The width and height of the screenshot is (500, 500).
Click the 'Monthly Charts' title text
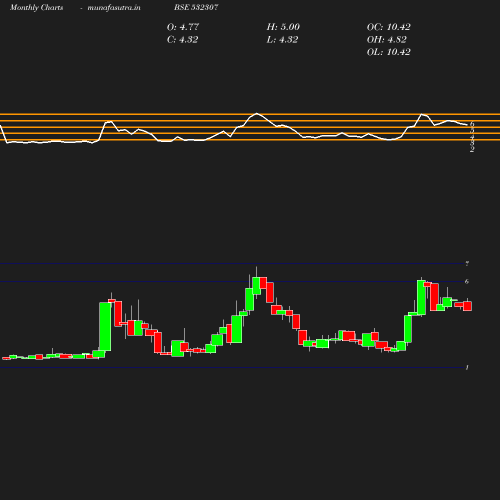pos(36,8)
